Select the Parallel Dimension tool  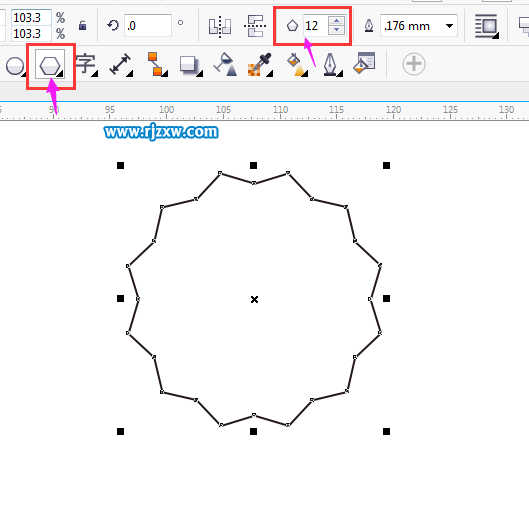point(120,64)
